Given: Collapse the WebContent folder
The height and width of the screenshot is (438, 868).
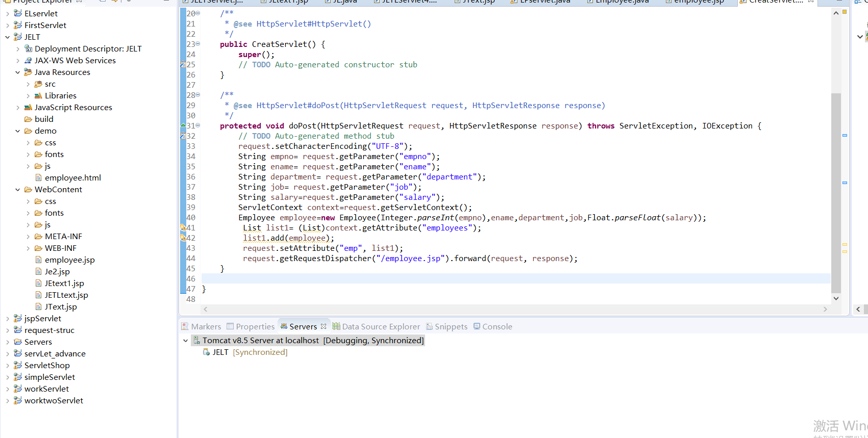Looking at the screenshot, I should click(18, 189).
